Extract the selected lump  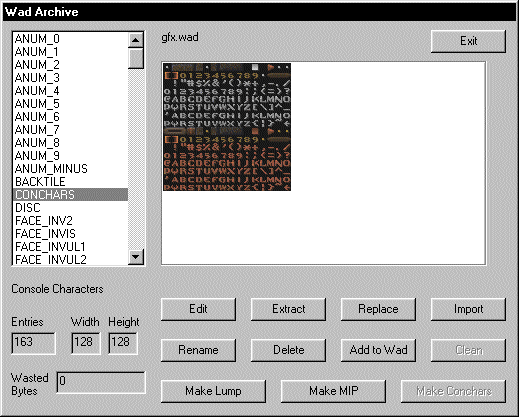point(288,309)
